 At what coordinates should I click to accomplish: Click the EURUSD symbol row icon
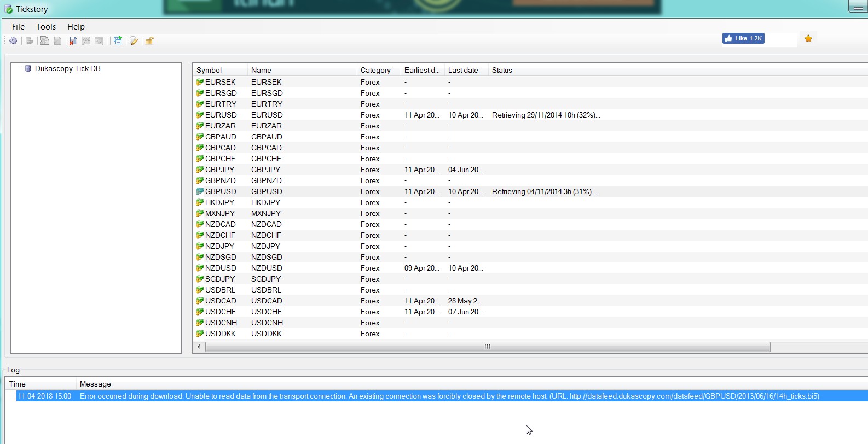pos(200,115)
